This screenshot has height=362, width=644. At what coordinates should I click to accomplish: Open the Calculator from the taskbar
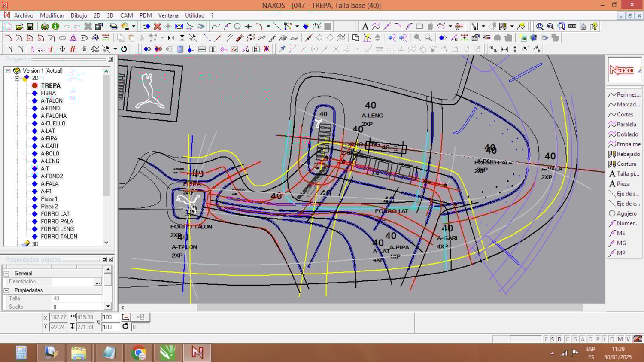point(21,353)
